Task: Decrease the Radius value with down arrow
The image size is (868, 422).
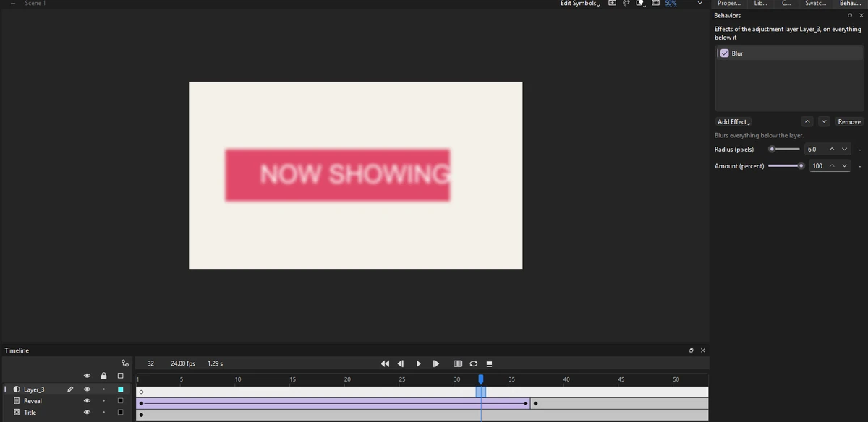Action: click(844, 150)
